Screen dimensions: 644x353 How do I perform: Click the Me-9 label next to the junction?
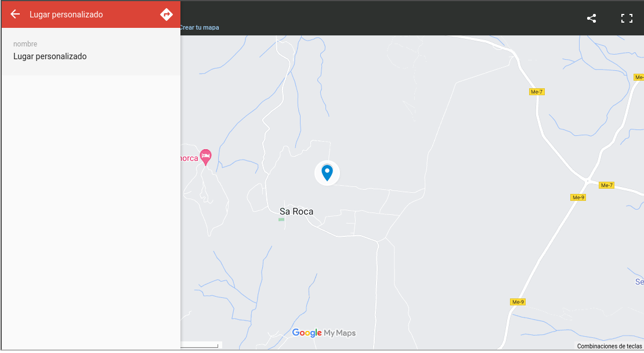pyautogui.click(x=578, y=197)
